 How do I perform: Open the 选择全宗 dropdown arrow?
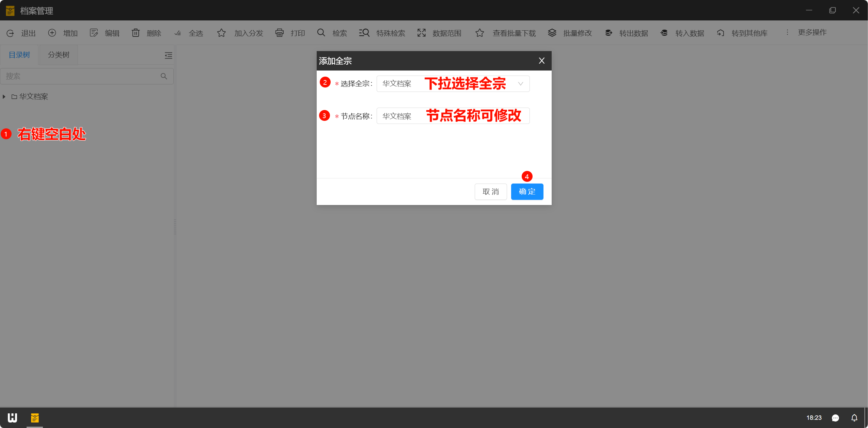(520, 84)
